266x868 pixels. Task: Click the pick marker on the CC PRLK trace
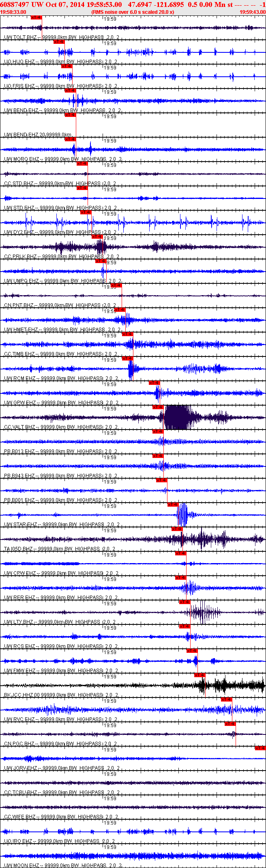[97, 237]
